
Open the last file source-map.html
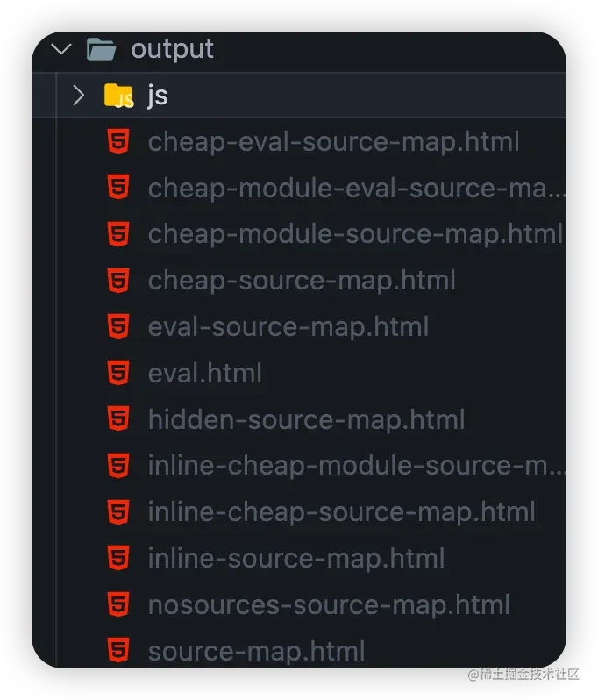257,652
